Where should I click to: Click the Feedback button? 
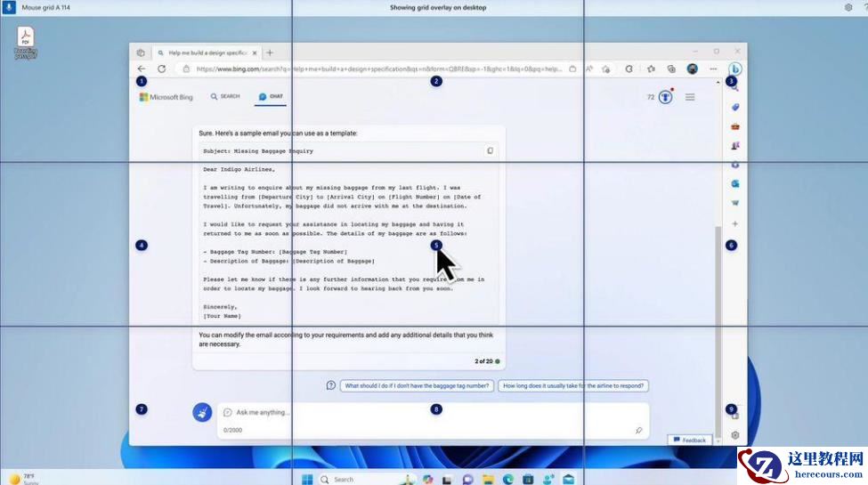(689, 441)
